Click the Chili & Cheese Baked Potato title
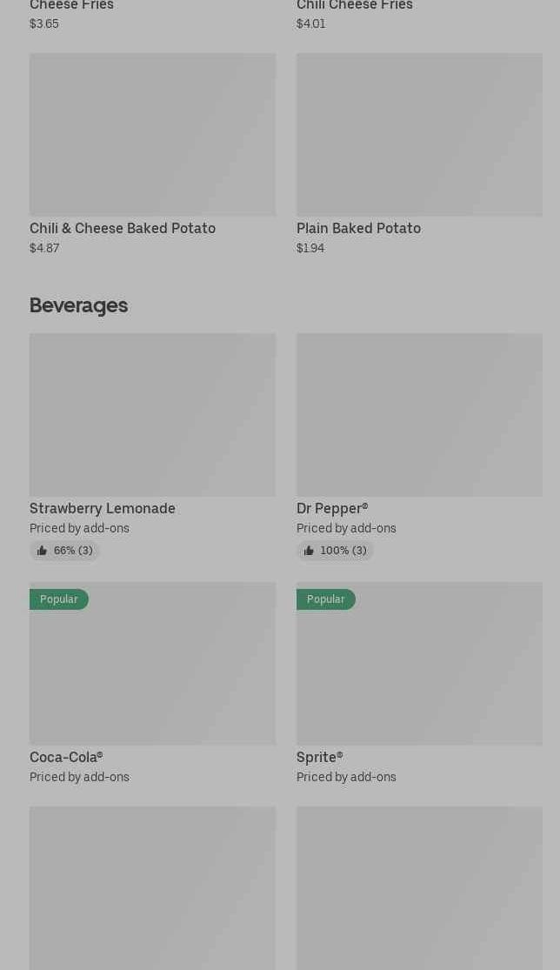 [x=123, y=228]
